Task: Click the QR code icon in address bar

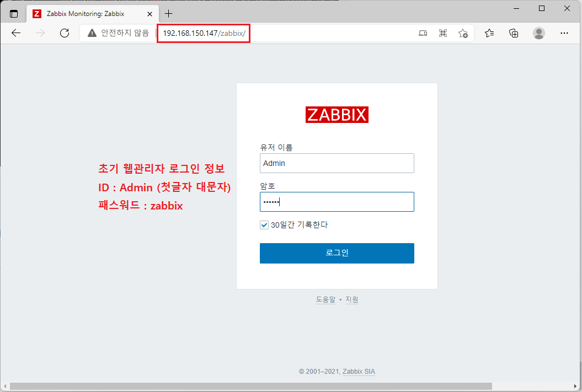Action: click(443, 33)
